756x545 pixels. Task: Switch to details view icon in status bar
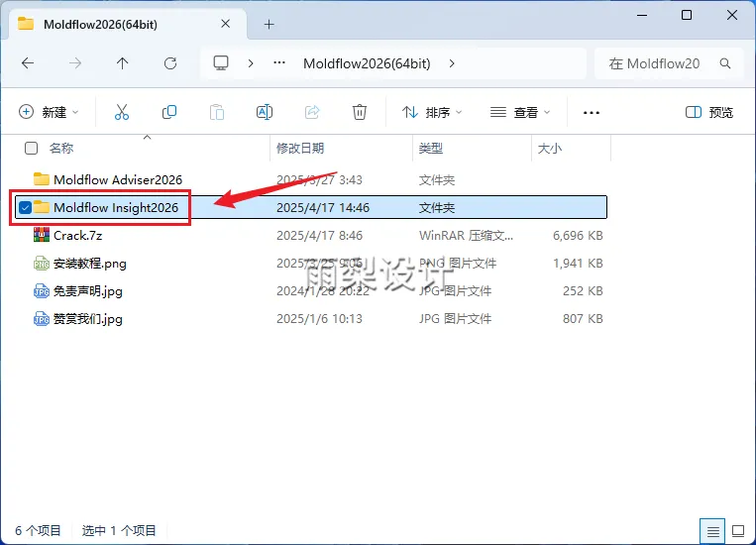tap(712, 531)
